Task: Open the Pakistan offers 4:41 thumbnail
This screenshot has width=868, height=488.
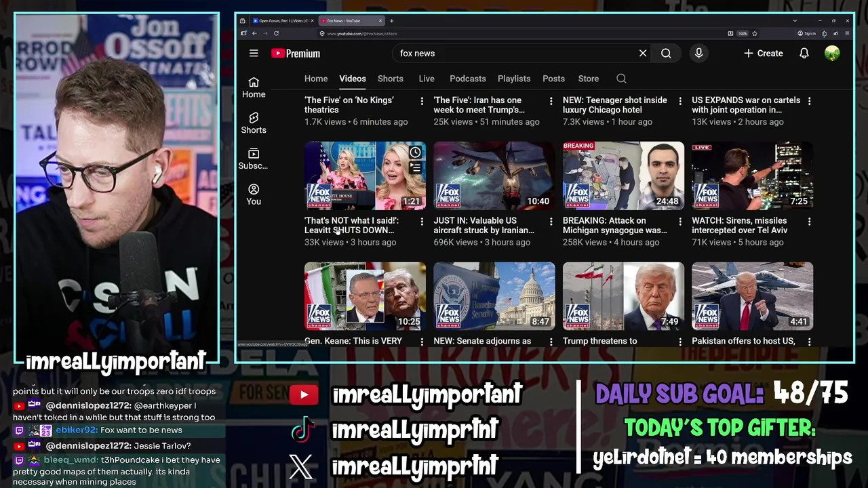Action: click(752, 296)
